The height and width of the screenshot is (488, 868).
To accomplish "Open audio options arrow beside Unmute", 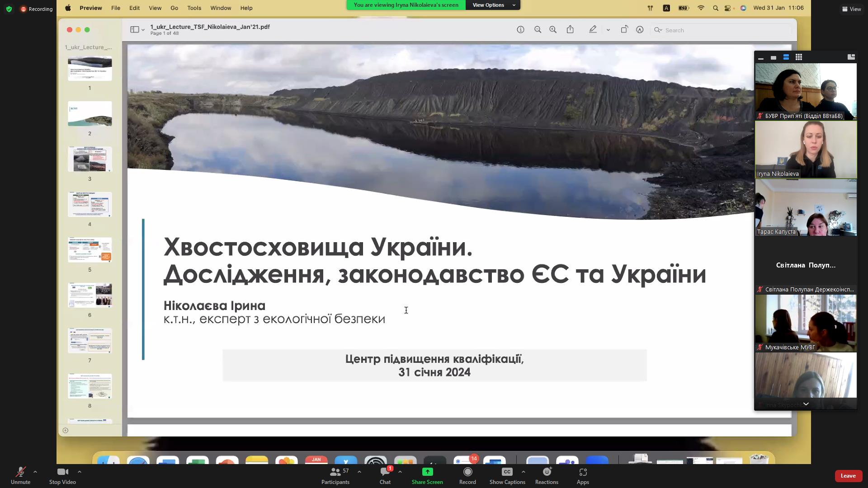I will 35,472.
